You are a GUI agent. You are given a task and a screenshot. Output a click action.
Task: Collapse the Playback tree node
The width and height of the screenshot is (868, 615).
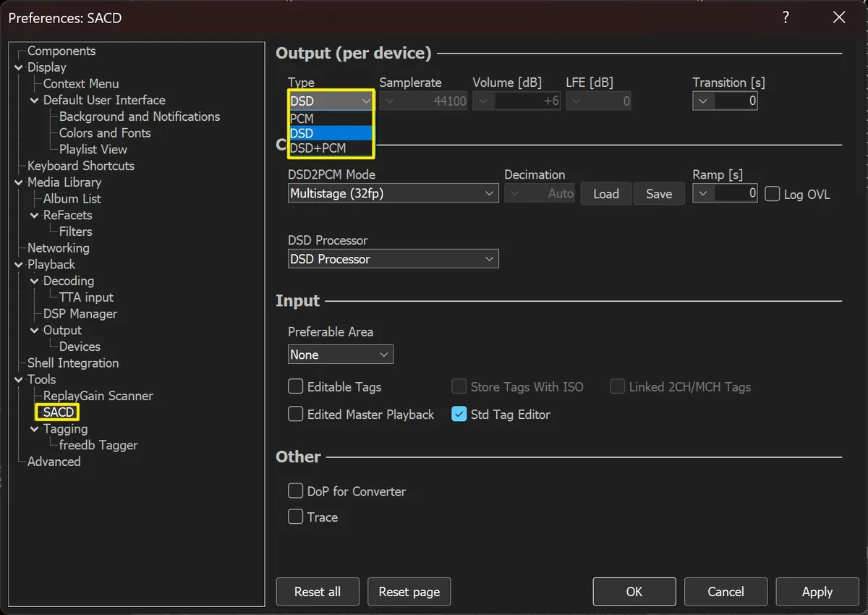pyautogui.click(x=19, y=264)
